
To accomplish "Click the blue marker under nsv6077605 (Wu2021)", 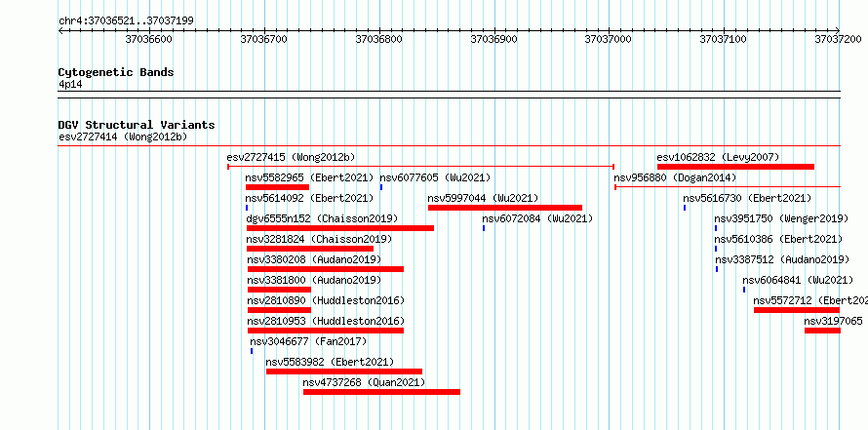I will tap(381, 187).
